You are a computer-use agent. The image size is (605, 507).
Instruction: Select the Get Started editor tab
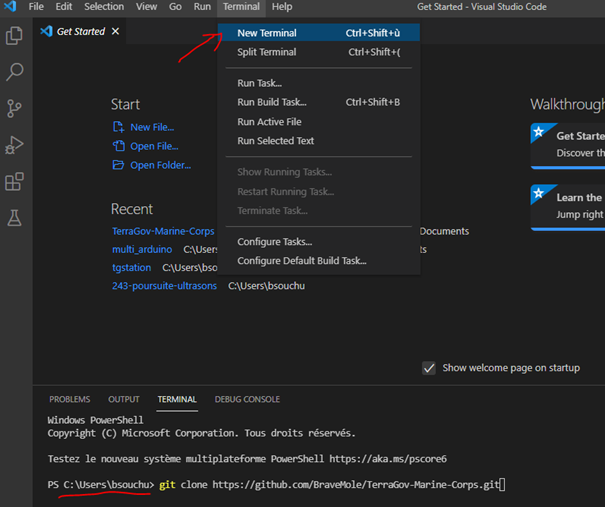tap(79, 31)
